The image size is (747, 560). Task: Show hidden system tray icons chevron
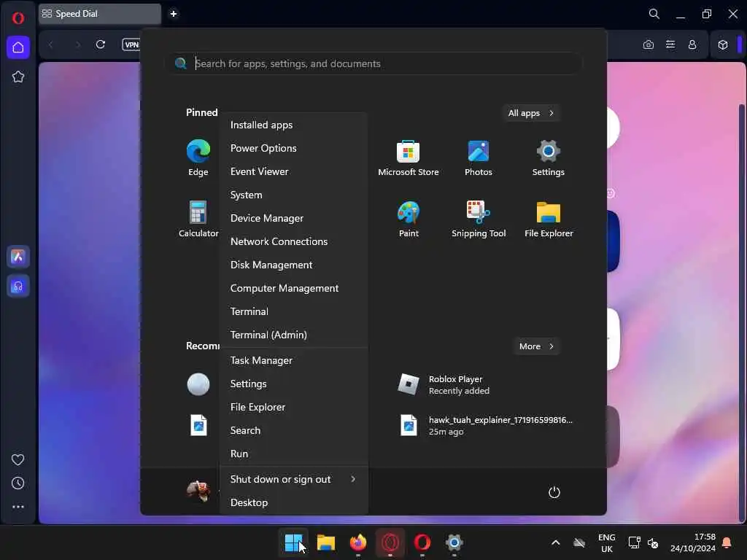555,542
